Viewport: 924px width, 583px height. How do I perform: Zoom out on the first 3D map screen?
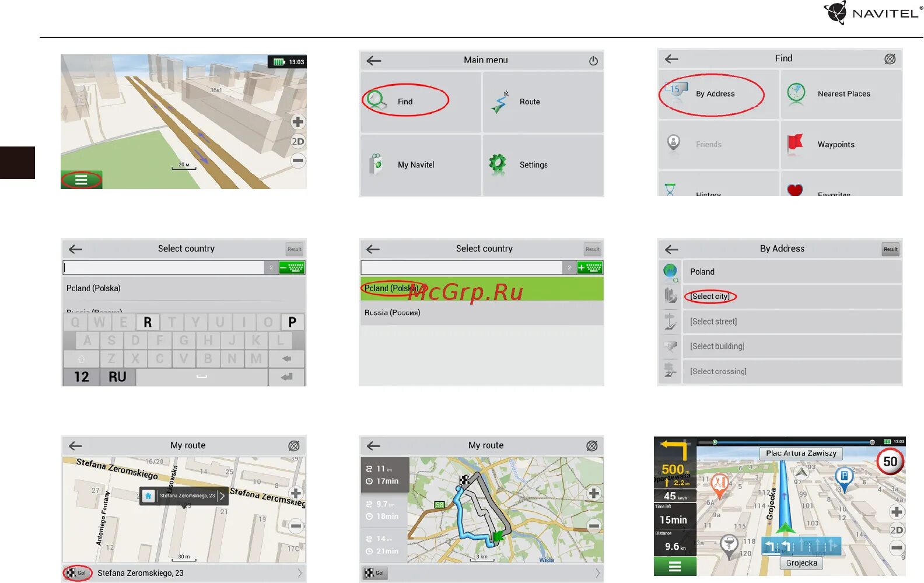click(298, 160)
